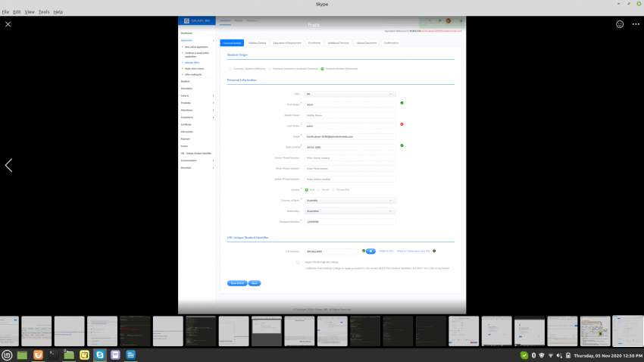The height and width of the screenshot is (362, 644).
Task: Click the Skype icon in the taskbar
Action: 99,354
